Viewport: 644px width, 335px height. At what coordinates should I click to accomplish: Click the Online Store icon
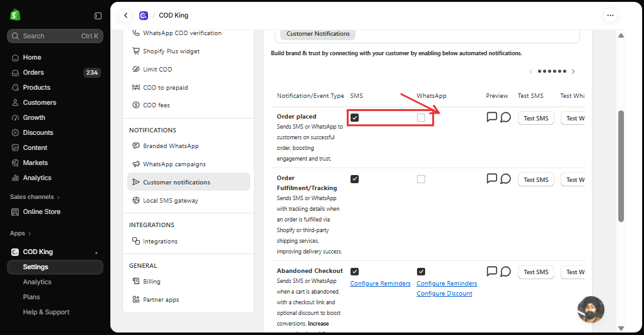click(15, 212)
